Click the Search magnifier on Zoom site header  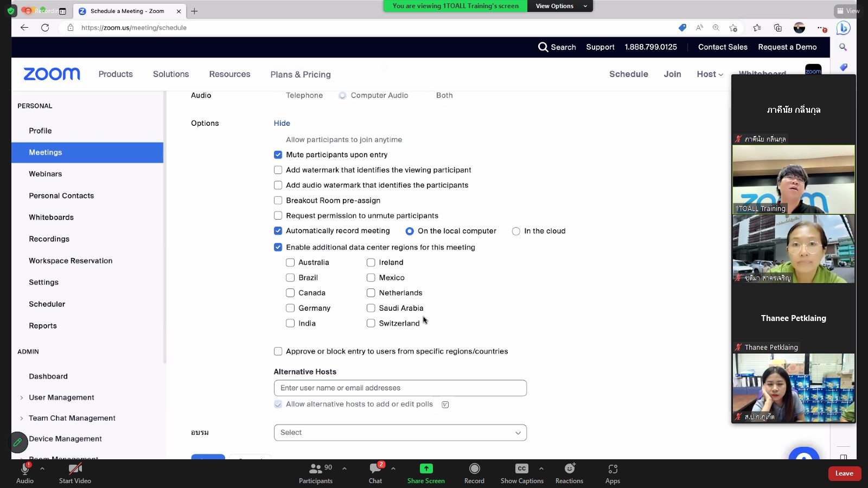pos(543,47)
